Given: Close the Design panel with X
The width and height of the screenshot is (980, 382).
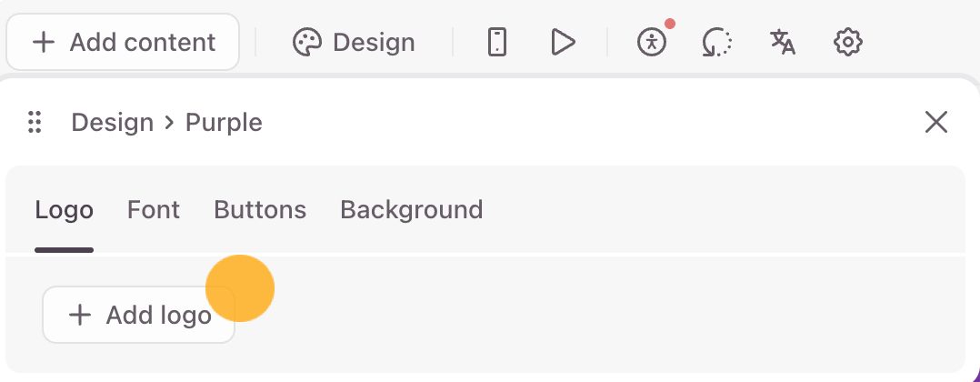Looking at the screenshot, I should (x=936, y=123).
